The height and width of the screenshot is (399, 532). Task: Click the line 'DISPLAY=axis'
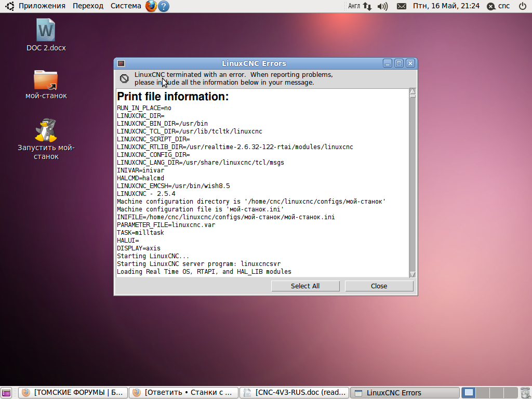[x=138, y=248]
